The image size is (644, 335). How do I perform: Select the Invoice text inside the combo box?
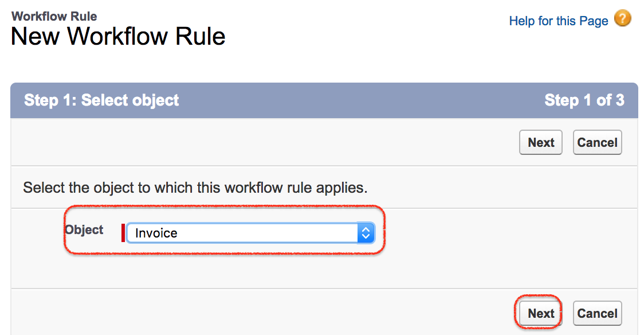coord(156,233)
